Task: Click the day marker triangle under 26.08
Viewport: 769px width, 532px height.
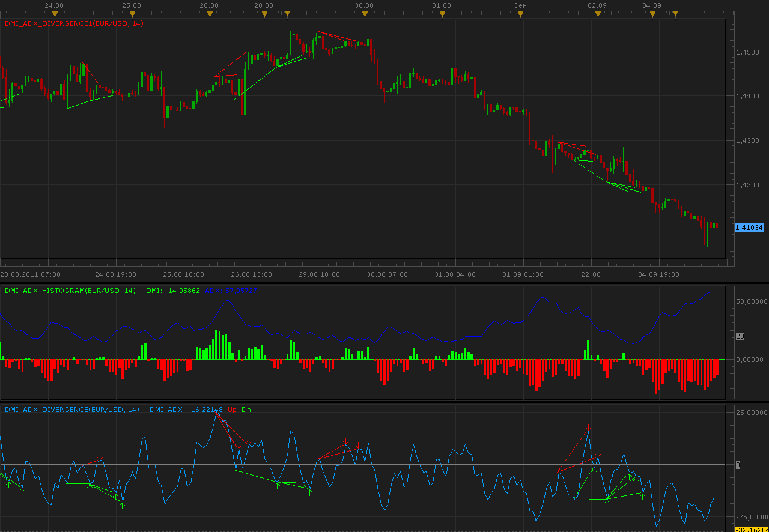Action: tap(210, 14)
